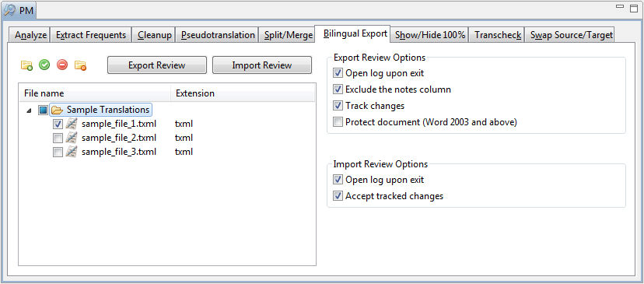
Task: Sort by the Extension column header
Action: 243,93
